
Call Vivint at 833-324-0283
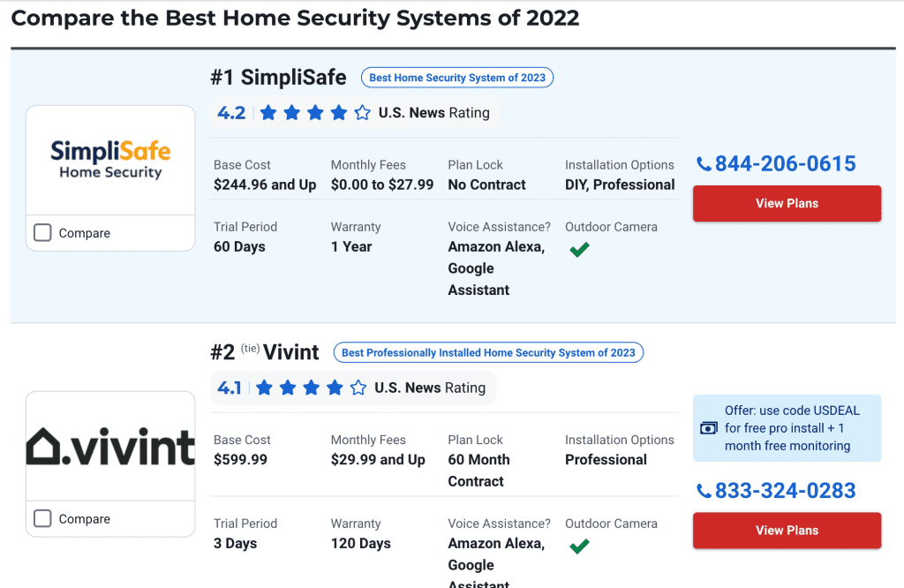point(785,491)
